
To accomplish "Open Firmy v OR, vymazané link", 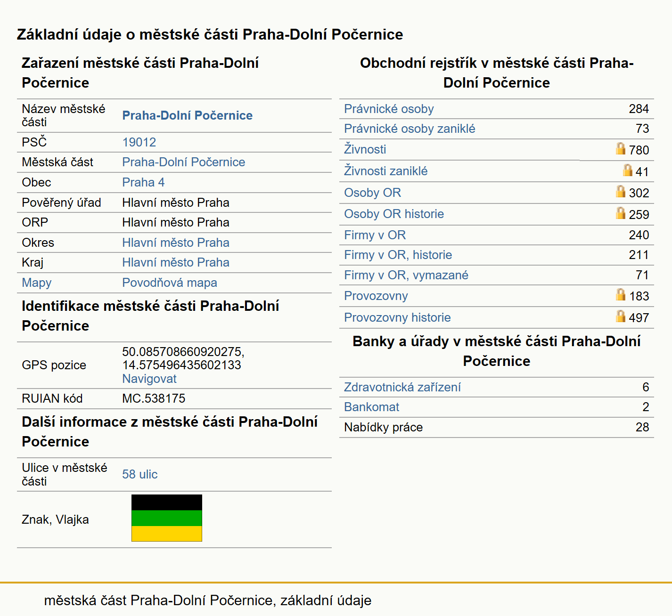I will (406, 275).
